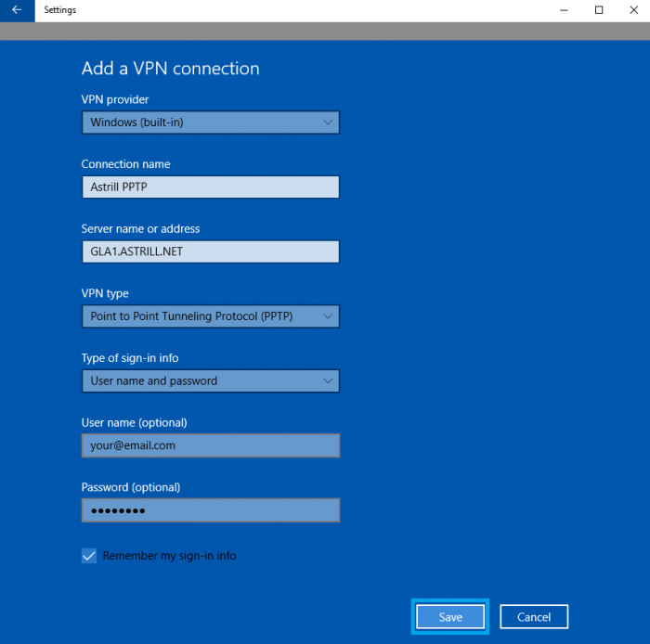Cancel adding the VPN connection
The height and width of the screenshot is (644, 650).
(533, 617)
